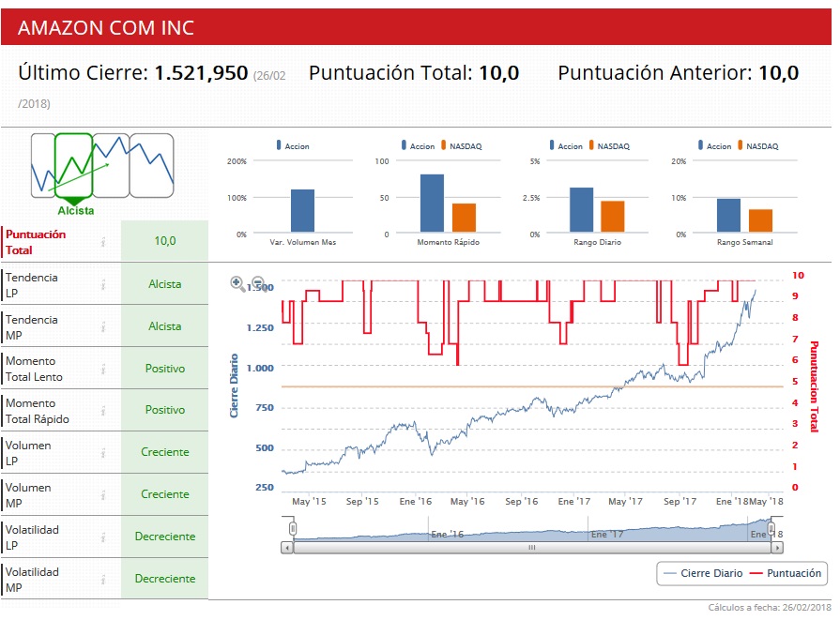The height and width of the screenshot is (620, 840).
Task: Click the small icon in Tendencia LP row
Action: [x=103, y=285]
